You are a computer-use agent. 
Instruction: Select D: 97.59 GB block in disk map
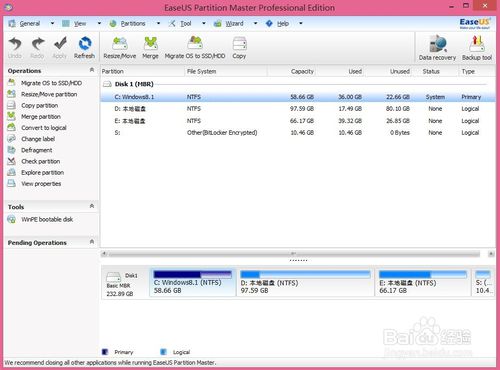coord(306,283)
